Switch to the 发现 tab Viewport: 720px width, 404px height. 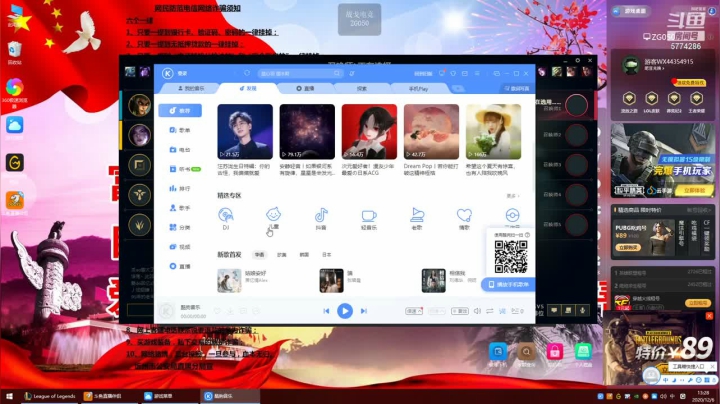point(248,89)
